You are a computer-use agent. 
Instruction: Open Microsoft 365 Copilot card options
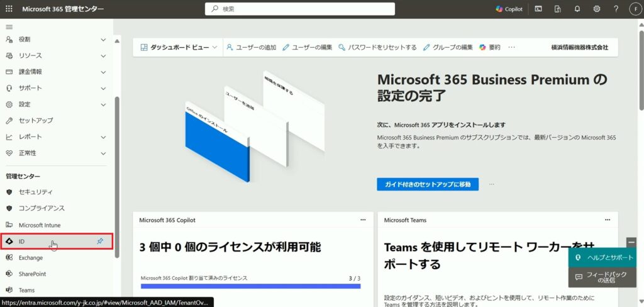(363, 220)
